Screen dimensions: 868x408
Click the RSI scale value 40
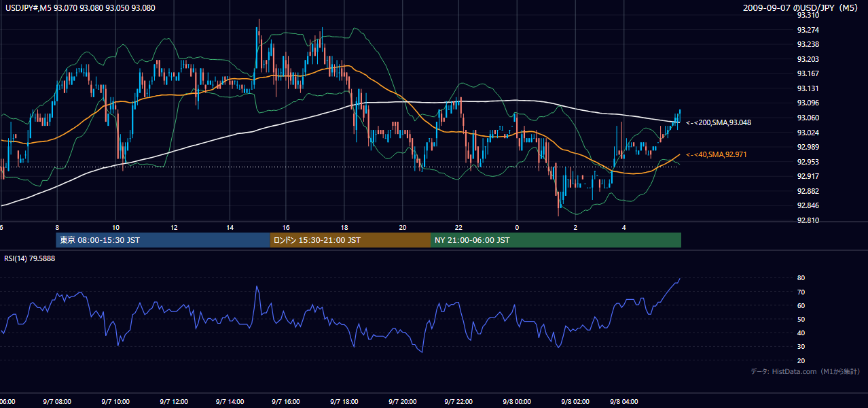coord(801,333)
